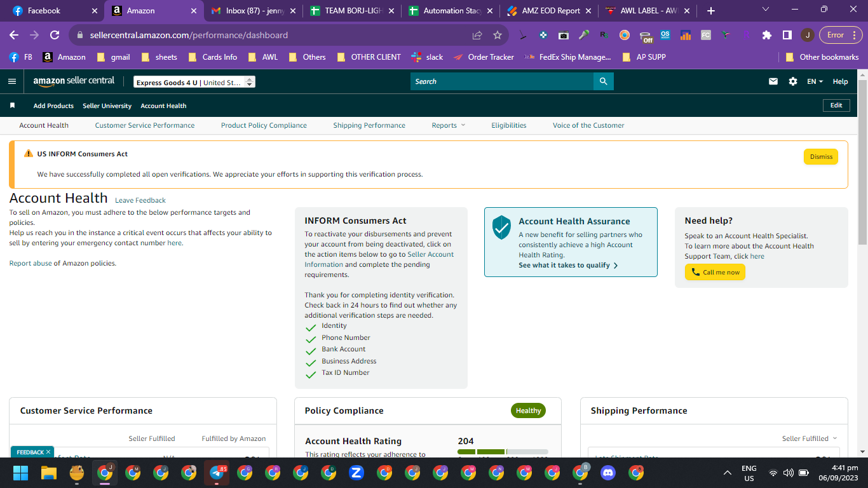
Task: Open the Leave Feedback link
Action: click(140, 200)
